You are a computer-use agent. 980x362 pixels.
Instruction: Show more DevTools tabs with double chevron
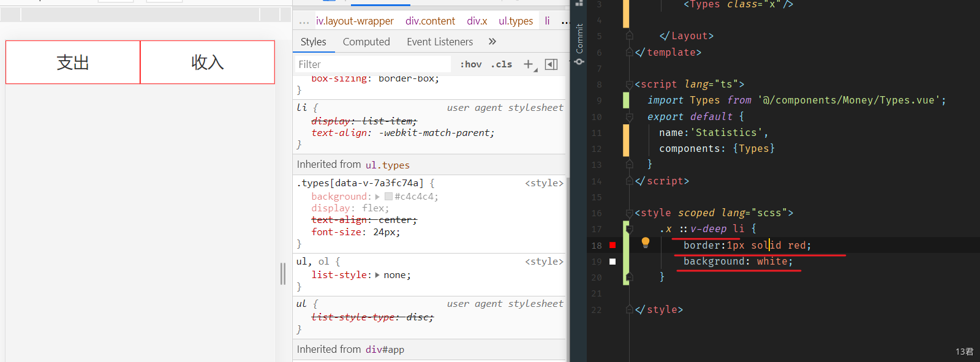coord(492,42)
